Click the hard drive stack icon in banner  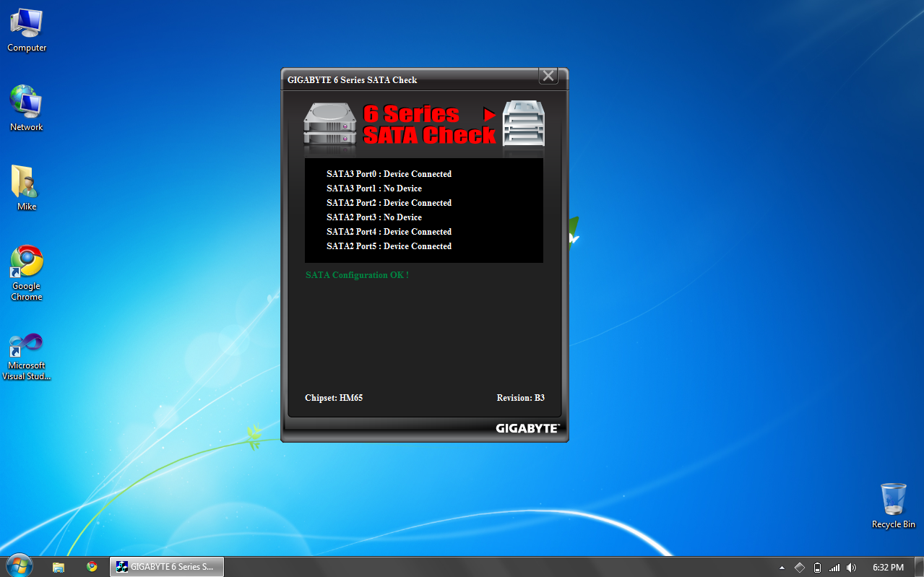pos(330,126)
